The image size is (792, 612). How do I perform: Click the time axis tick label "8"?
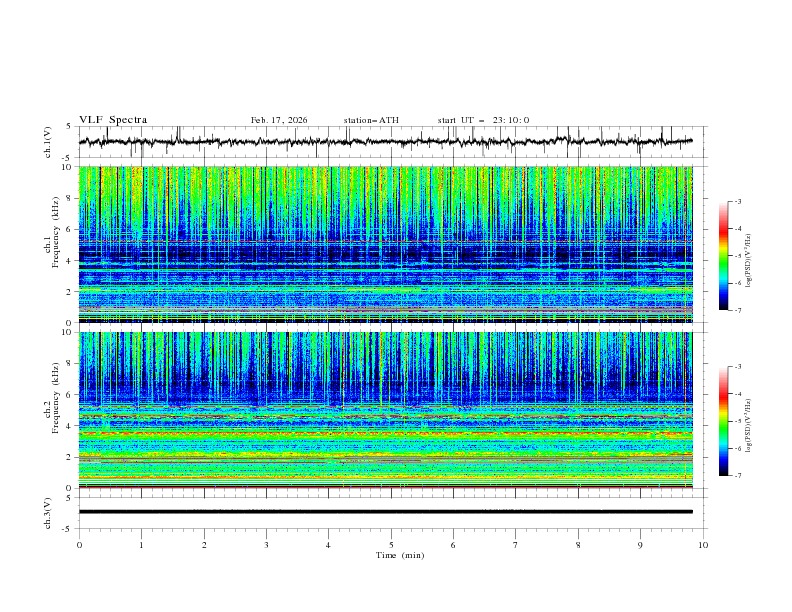click(578, 545)
